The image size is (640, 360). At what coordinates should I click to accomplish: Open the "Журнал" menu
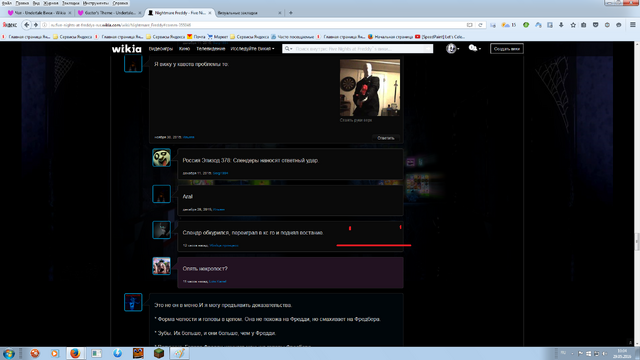51,3
